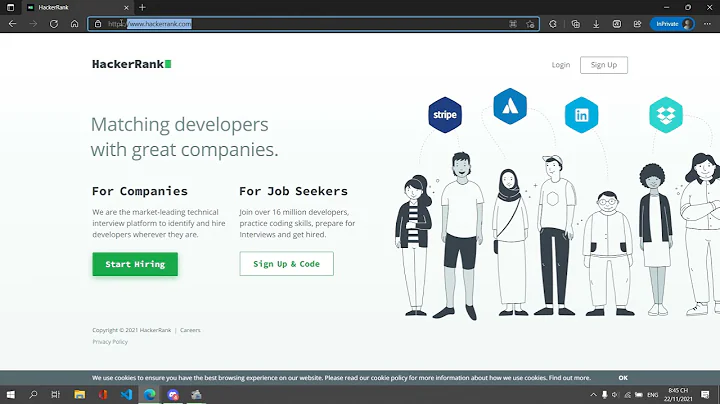Click the LinkedIn hexagon logo
Viewport: 720px width, 404px height.
click(581, 115)
